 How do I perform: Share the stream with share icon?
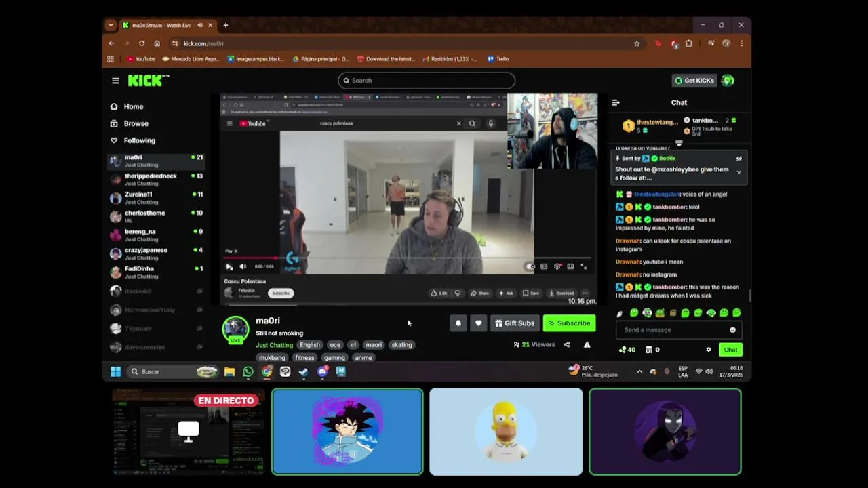tap(567, 345)
